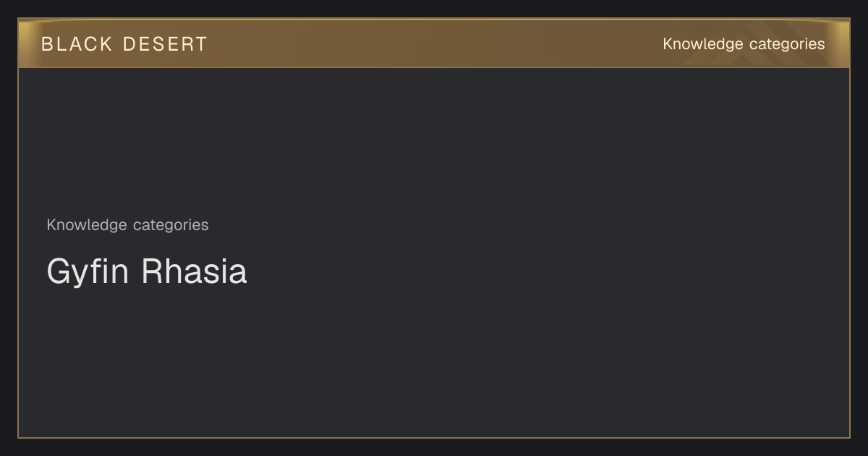
Task: Click the word BLACK in the logo
Action: [77, 44]
